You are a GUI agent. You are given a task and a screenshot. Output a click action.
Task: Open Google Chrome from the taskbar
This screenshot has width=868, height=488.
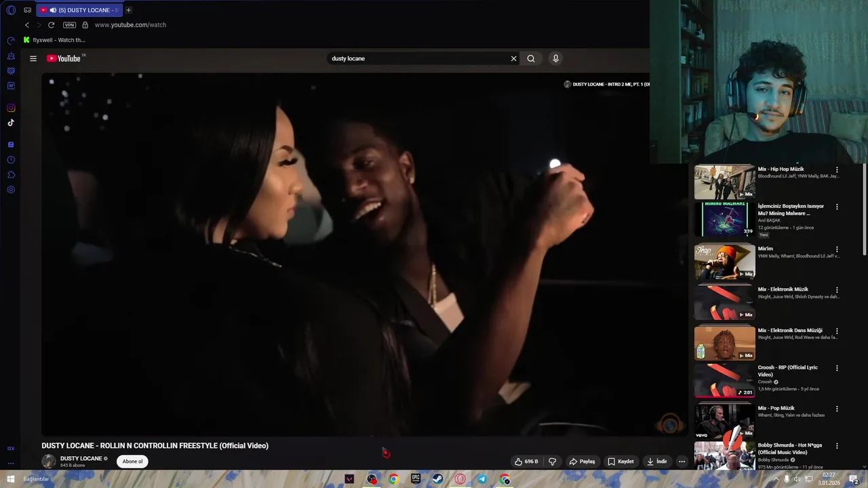393,479
